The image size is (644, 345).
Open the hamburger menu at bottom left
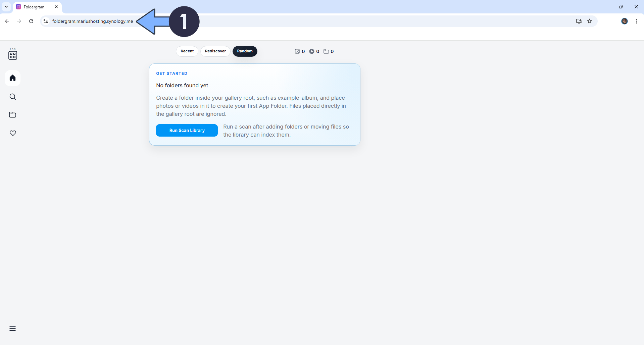click(12, 328)
